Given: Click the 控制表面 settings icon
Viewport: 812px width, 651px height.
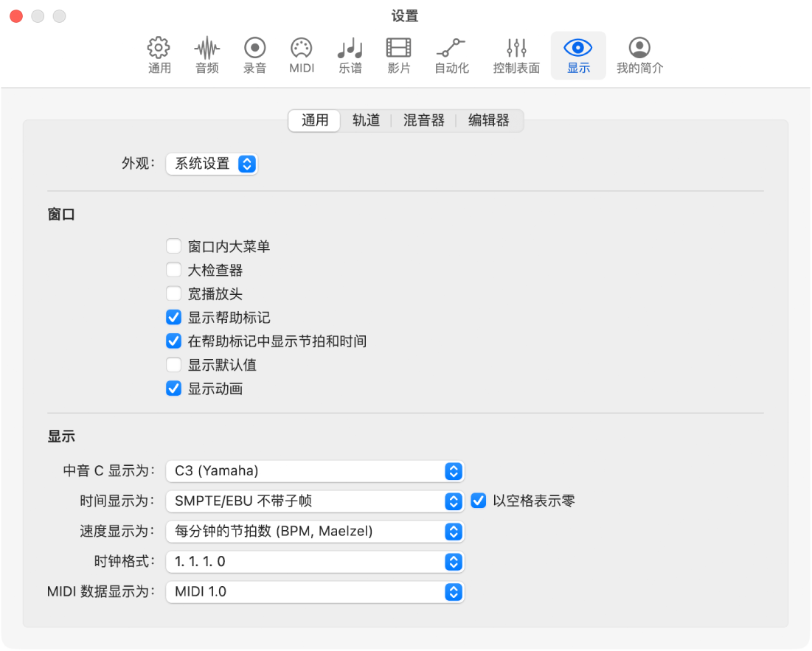Looking at the screenshot, I should [515, 55].
